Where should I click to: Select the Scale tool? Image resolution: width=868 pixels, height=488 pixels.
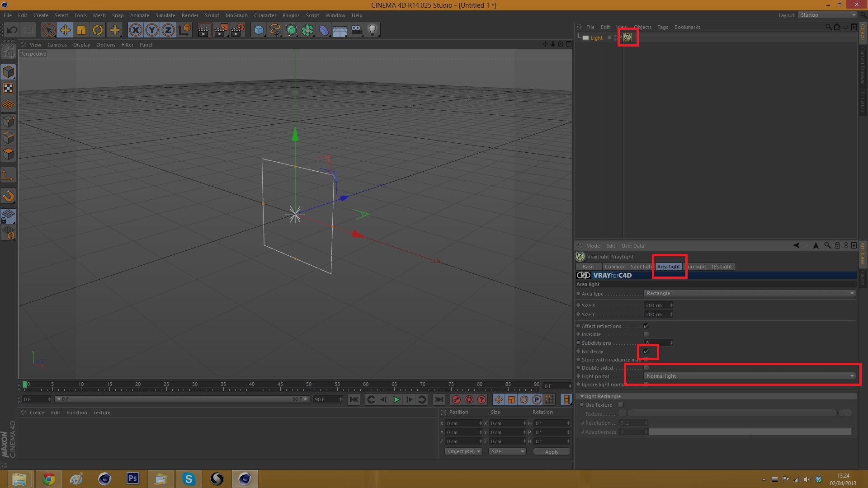tap(81, 30)
